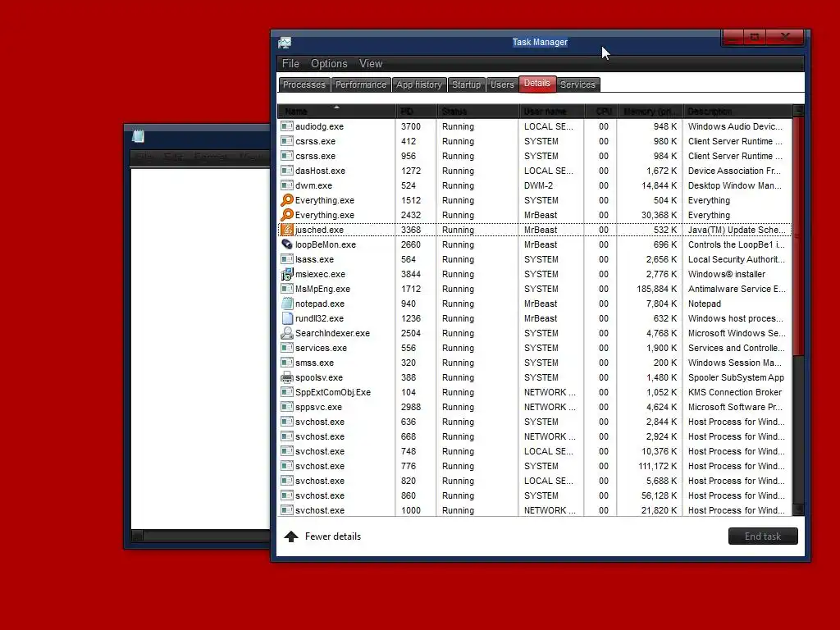Open the View menu
The height and width of the screenshot is (630, 840).
click(x=371, y=63)
